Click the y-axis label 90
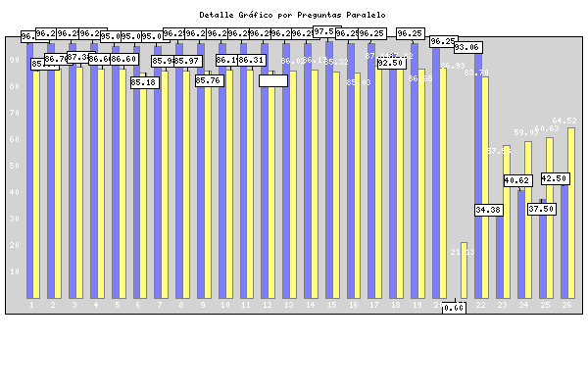Viewport: 588px width, 392px height. click(15, 60)
